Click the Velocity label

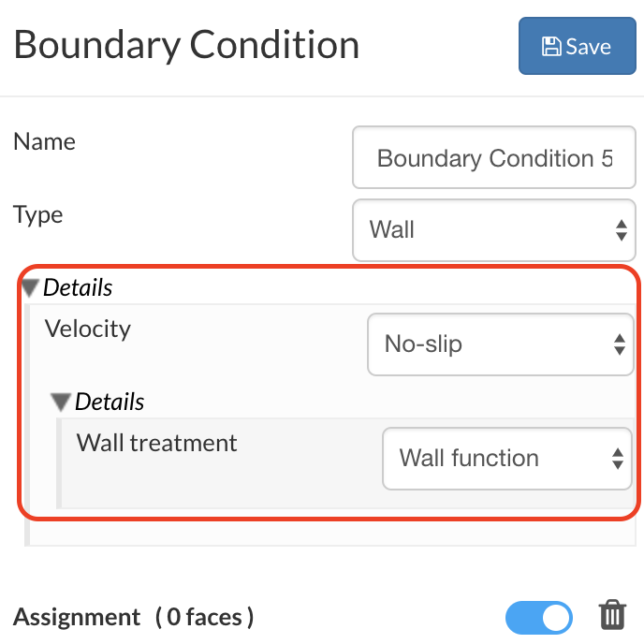coord(88,329)
